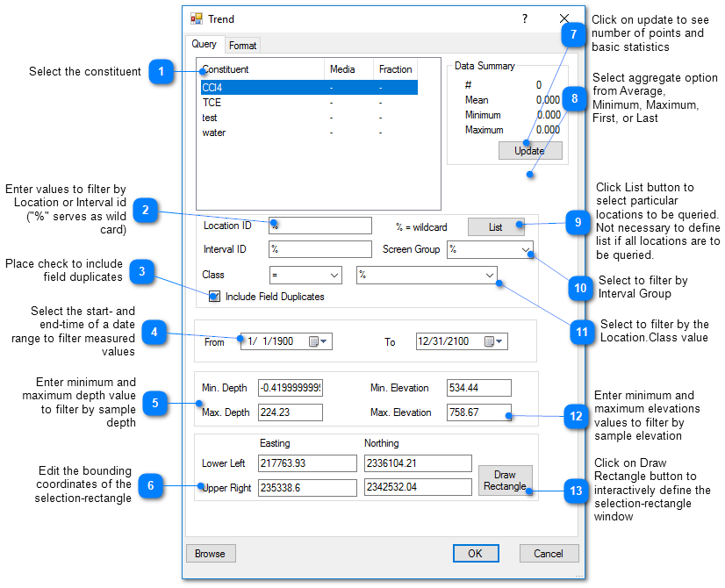The image size is (725, 588).
Task: Click the Trend application icon in titlebar
Action: click(x=195, y=18)
